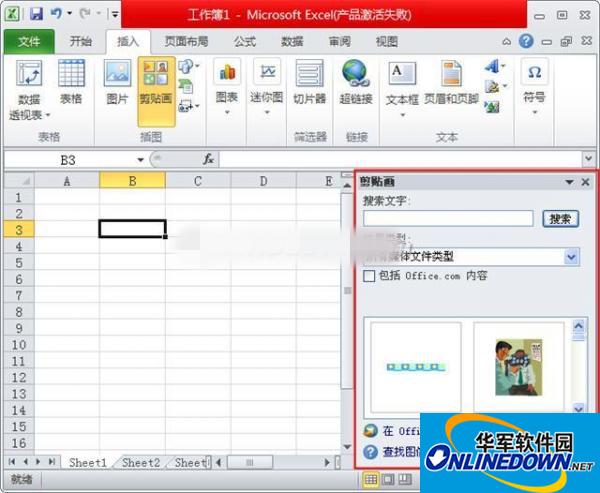Select row 3 header
The height and width of the screenshot is (493, 600).
19,229
